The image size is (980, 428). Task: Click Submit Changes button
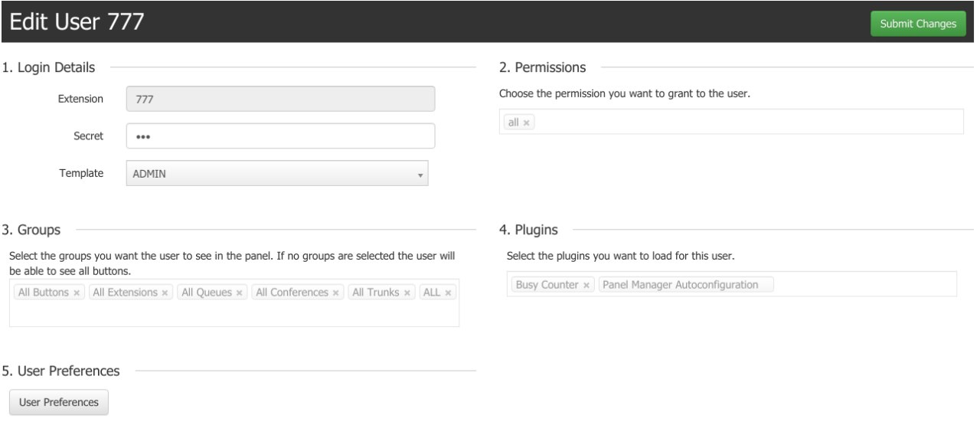tap(918, 24)
